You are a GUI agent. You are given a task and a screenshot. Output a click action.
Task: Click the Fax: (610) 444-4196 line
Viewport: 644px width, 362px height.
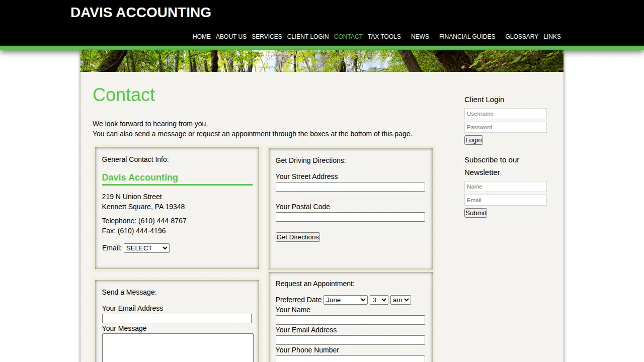point(134,231)
